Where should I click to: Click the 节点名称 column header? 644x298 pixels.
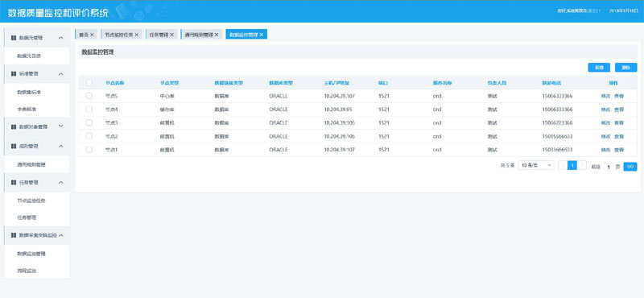click(114, 83)
